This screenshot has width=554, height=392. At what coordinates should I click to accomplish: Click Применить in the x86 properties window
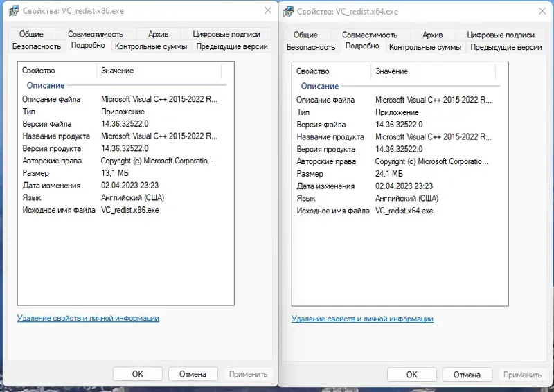click(248, 374)
